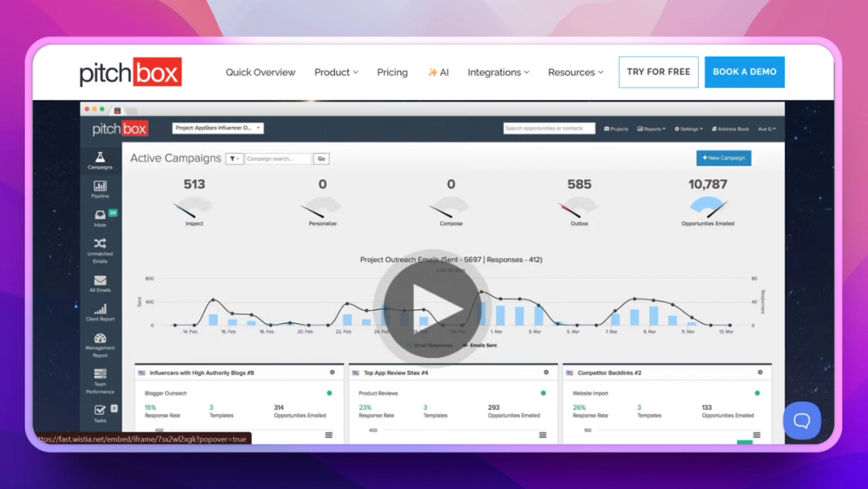This screenshot has width=868, height=489.
Task: Open chart menu on Influencers card
Action: pyautogui.click(x=329, y=435)
